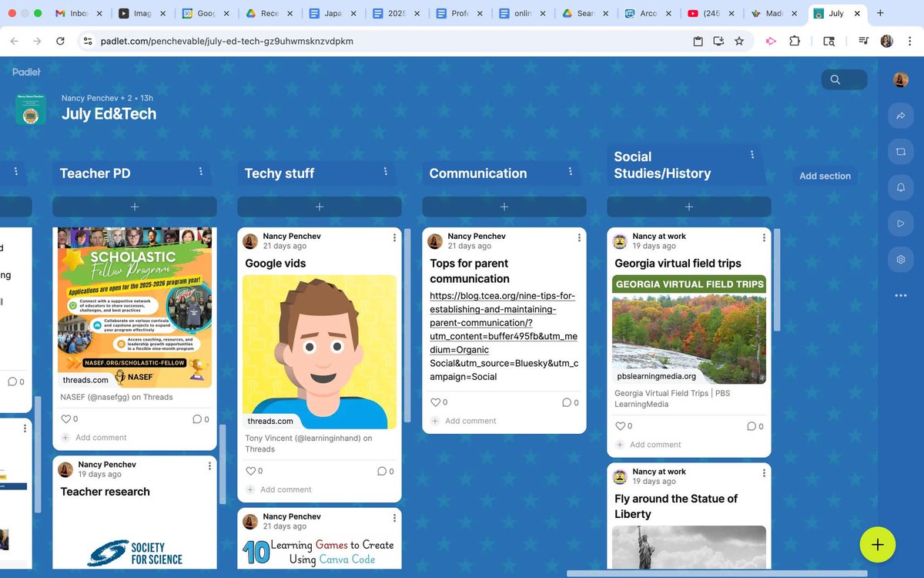
Task: Click the yellow add post plus button
Action: [877, 544]
